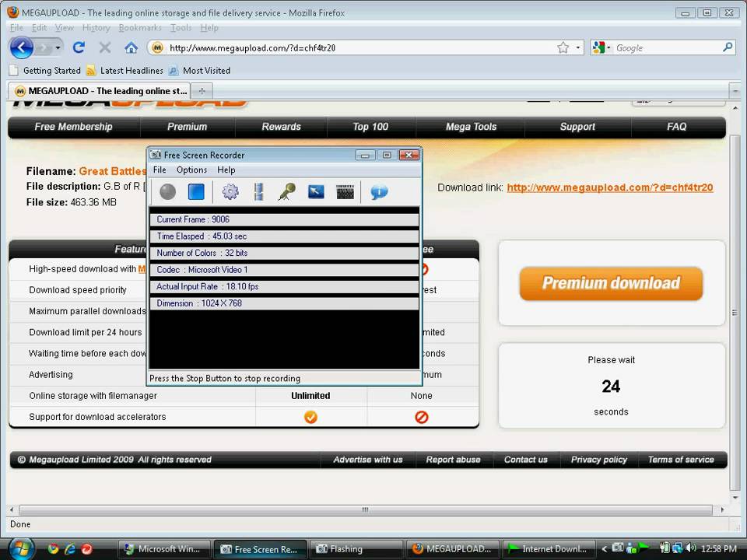Launch Chrome from quick launch
Image resolution: width=747 pixels, height=560 pixels.
pos(53,548)
